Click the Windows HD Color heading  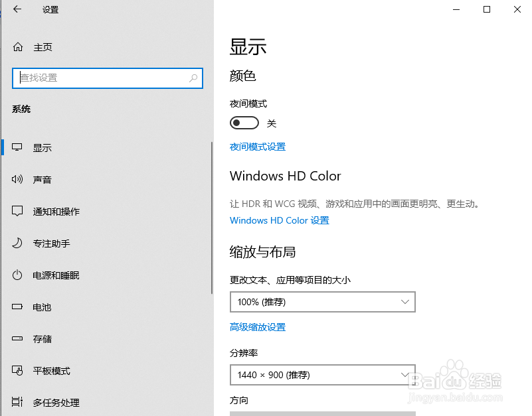[285, 176]
